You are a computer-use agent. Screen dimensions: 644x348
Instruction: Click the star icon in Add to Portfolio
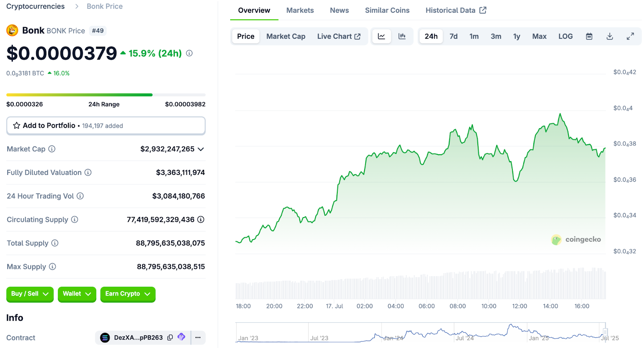pyautogui.click(x=17, y=126)
